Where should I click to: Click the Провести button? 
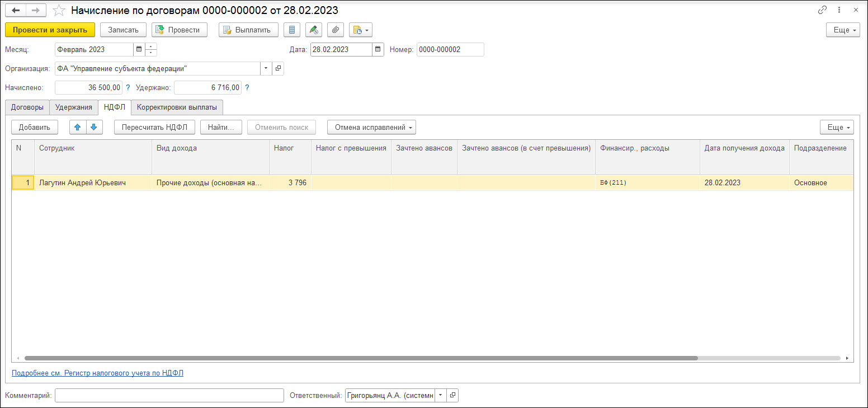pos(179,30)
